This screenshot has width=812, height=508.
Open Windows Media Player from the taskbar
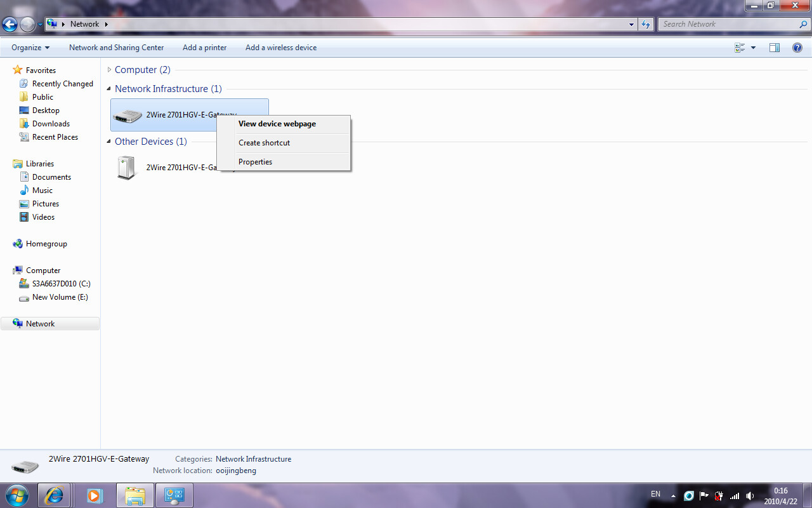coord(95,495)
